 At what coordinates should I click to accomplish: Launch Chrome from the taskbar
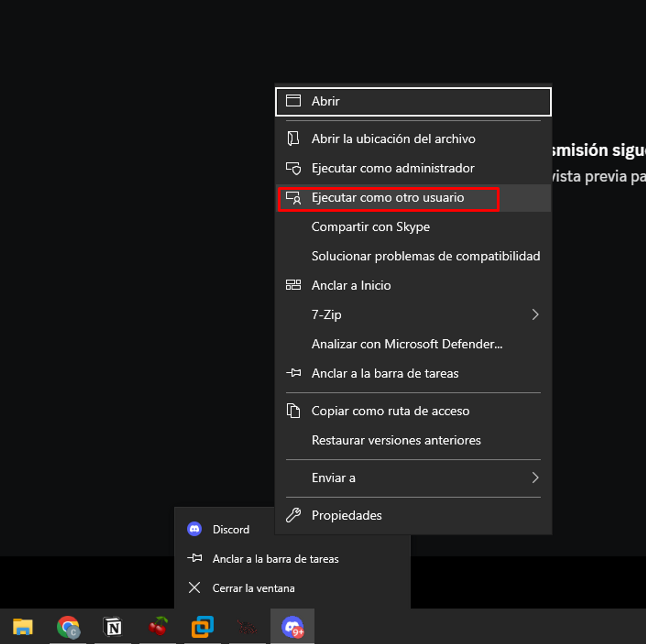(68, 626)
